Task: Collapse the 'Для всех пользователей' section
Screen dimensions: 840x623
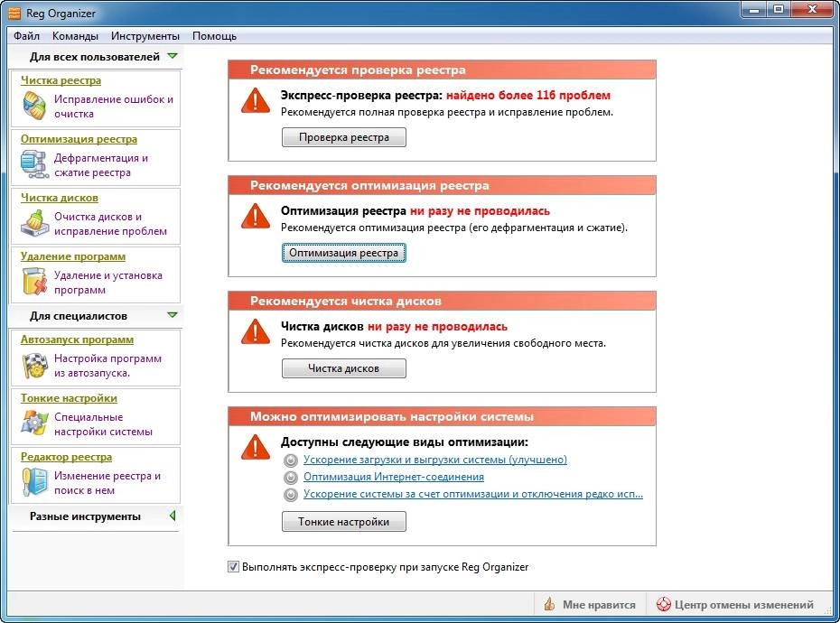Action: click(173, 56)
